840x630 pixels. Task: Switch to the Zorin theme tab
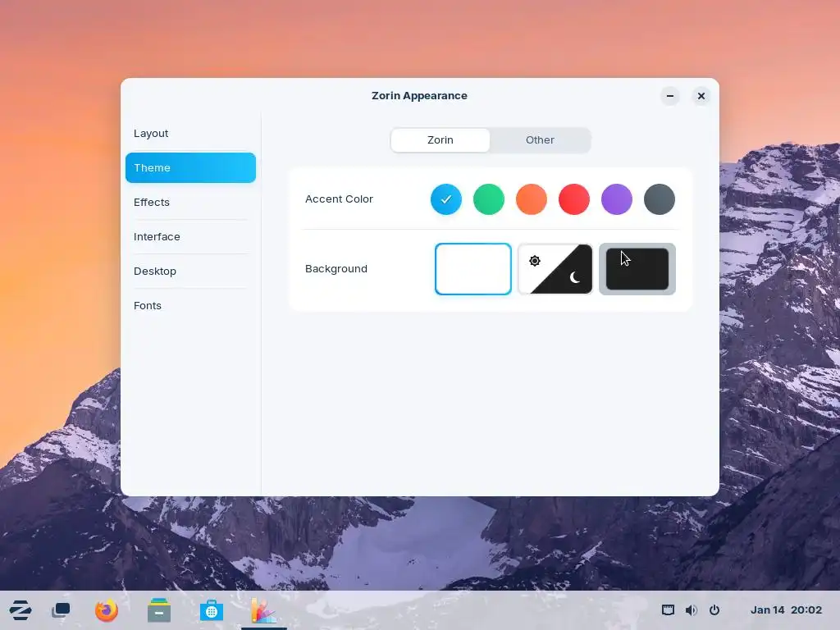(441, 139)
